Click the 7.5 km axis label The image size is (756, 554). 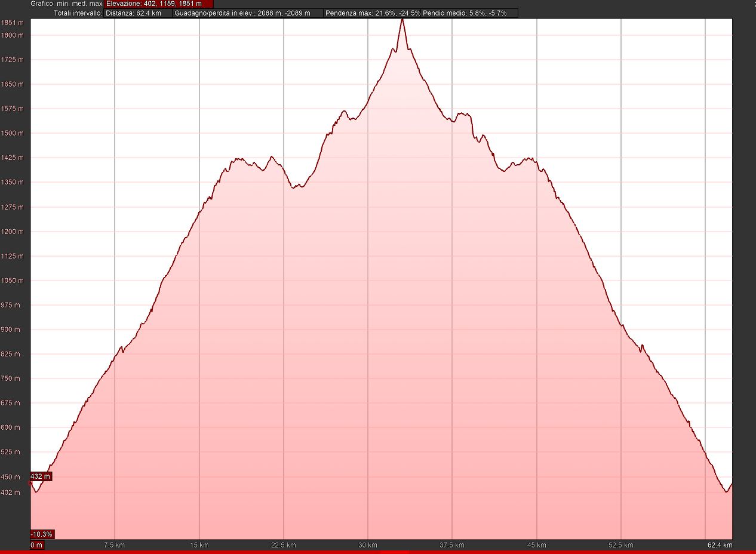pos(114,545)
